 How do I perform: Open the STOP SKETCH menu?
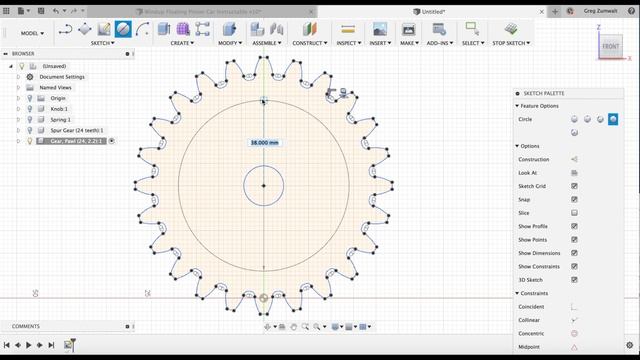coord(511,43)
